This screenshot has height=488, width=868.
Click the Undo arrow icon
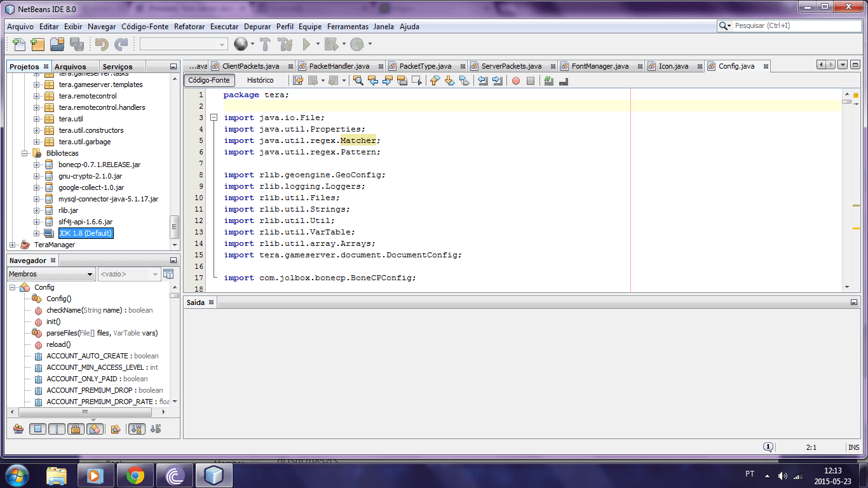[x=102, y=44]
